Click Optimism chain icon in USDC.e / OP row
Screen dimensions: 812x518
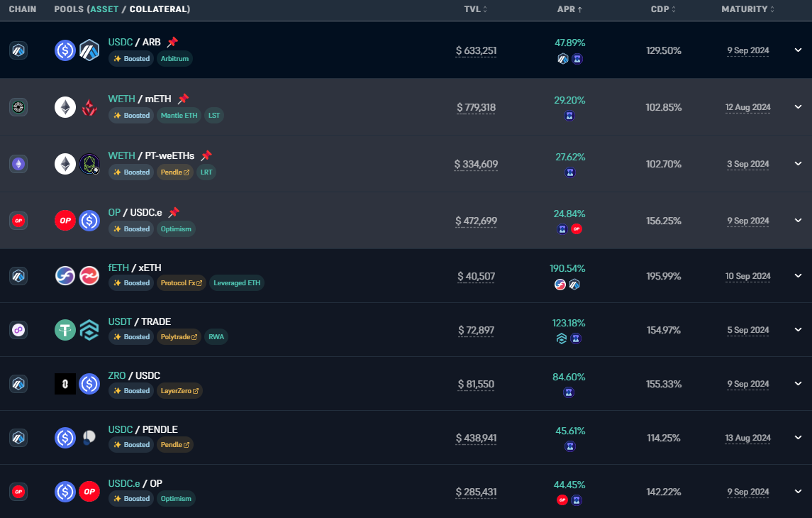point(18,492)
